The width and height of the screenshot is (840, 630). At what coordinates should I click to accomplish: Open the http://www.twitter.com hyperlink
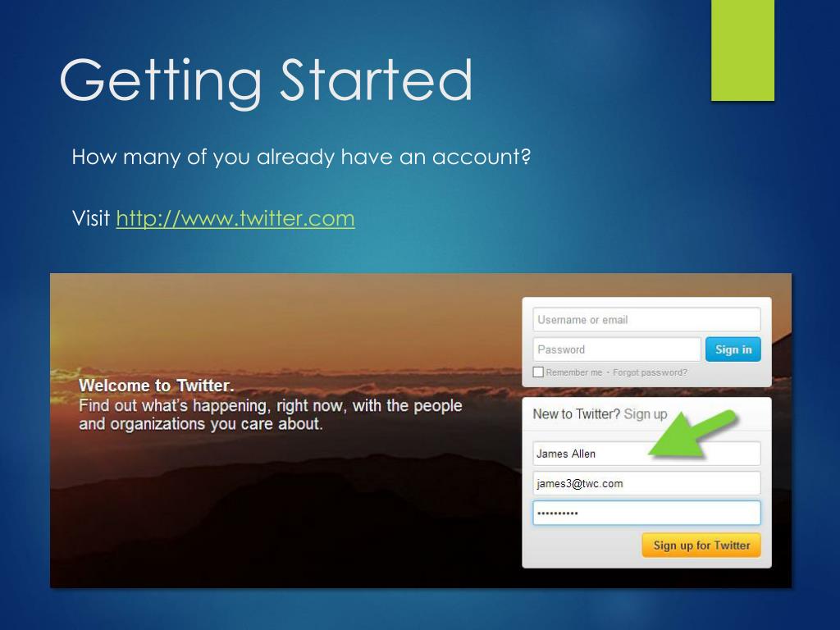235,218
